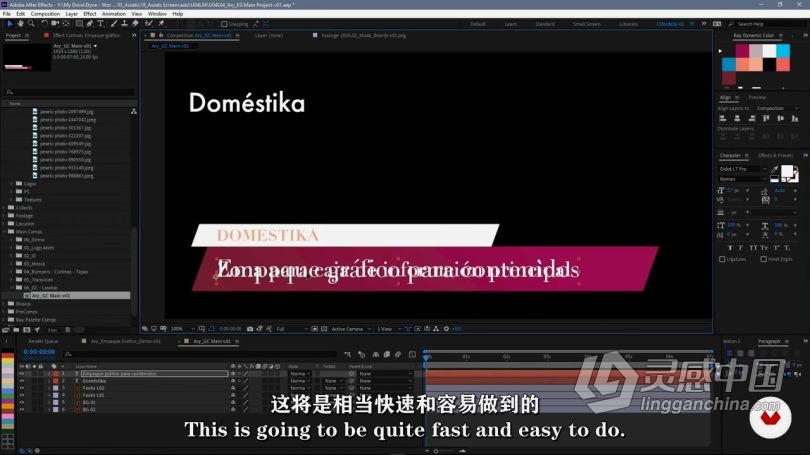Select the Eraser tool

point(135,24)
